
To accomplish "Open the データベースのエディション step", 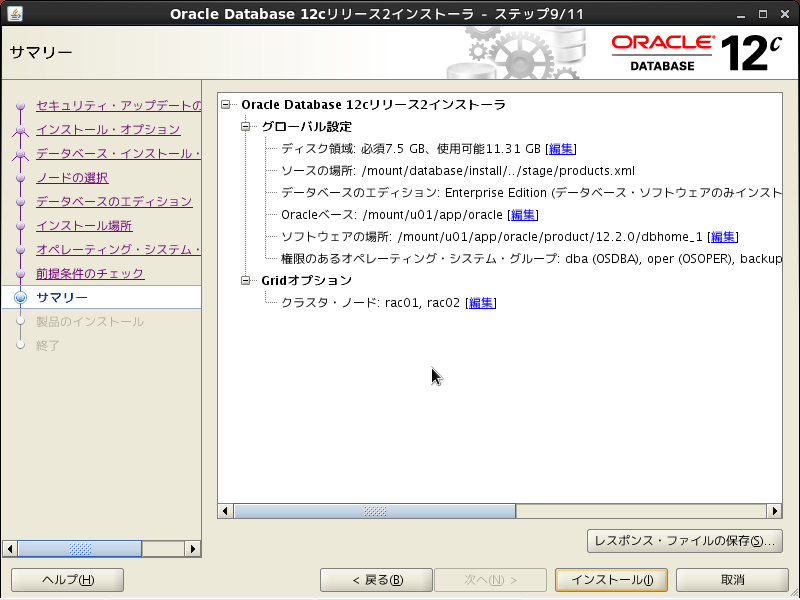I will click(x=113, y=202).
